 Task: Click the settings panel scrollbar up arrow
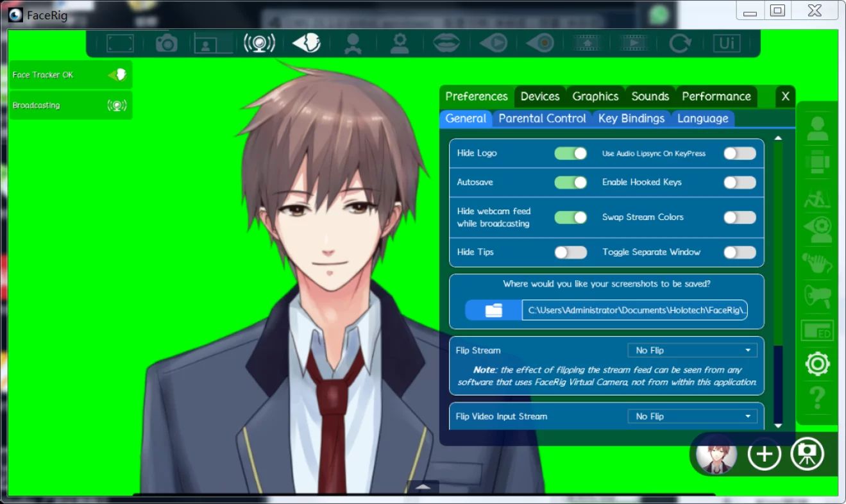tap(778, 138)
